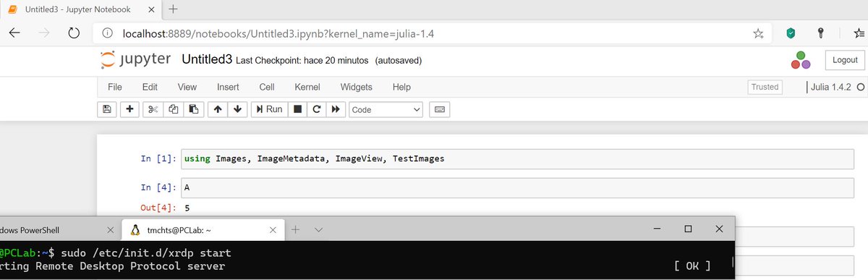Open the File menu
Image resolution: width=868 pixels, height=280 pixels.
(114, 87)
